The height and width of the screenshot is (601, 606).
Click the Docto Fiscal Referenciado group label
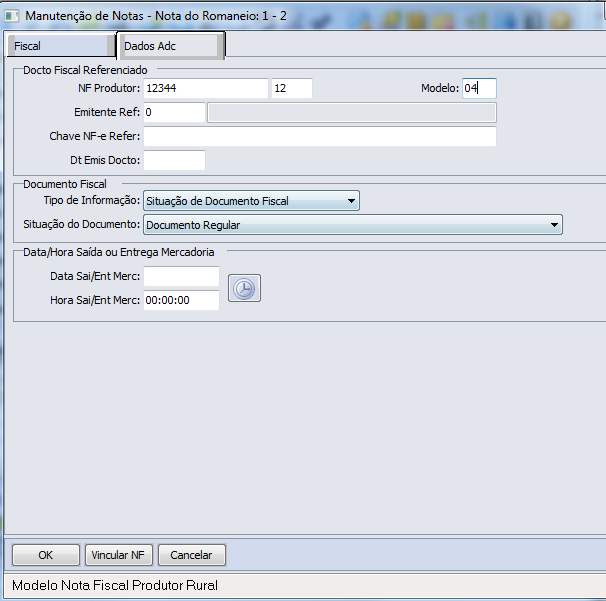click(x=85, y=70)
